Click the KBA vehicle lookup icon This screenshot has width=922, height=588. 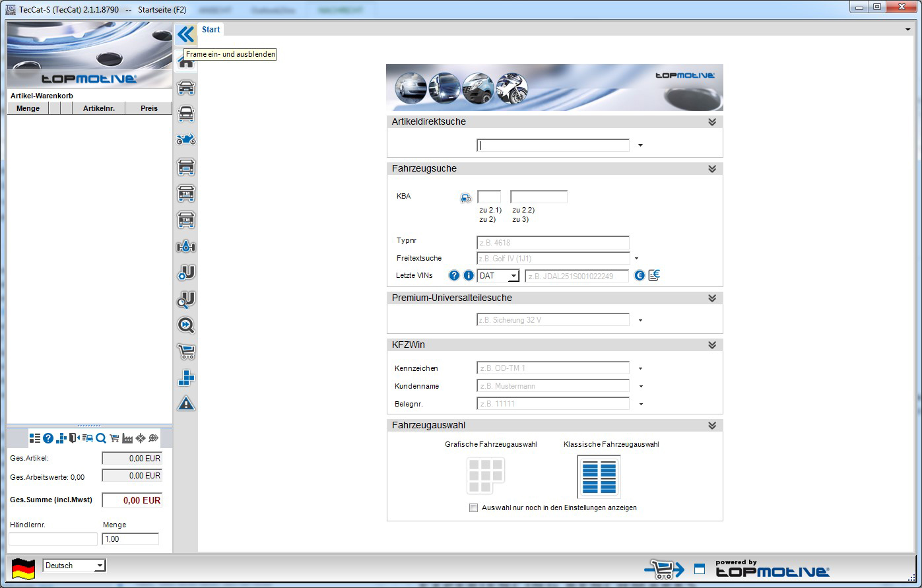point(466,197)
